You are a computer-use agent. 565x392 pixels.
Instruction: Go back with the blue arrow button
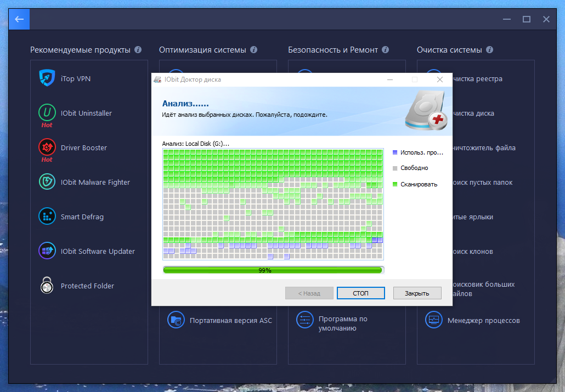click(x=19, y=19)
